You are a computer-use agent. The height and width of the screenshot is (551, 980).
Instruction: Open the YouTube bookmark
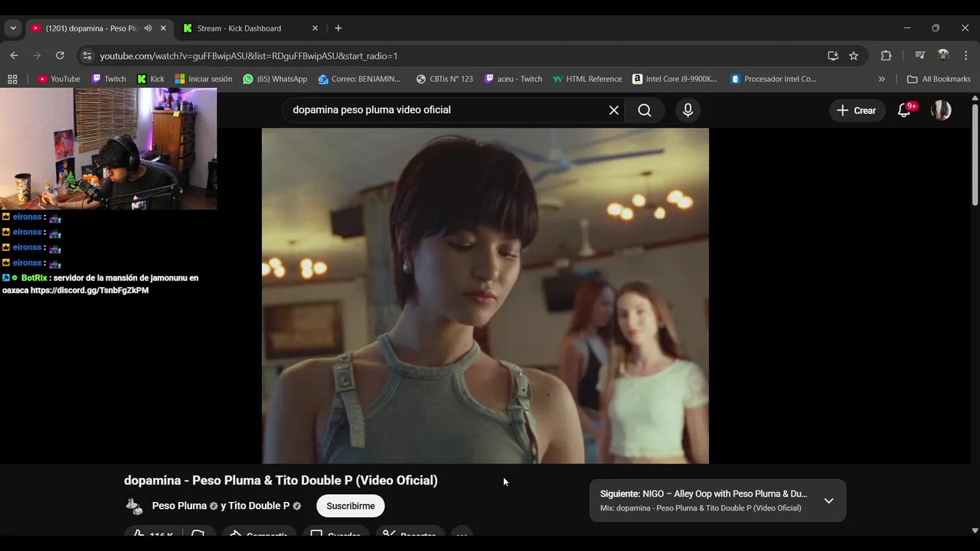[x=59, y=79]
